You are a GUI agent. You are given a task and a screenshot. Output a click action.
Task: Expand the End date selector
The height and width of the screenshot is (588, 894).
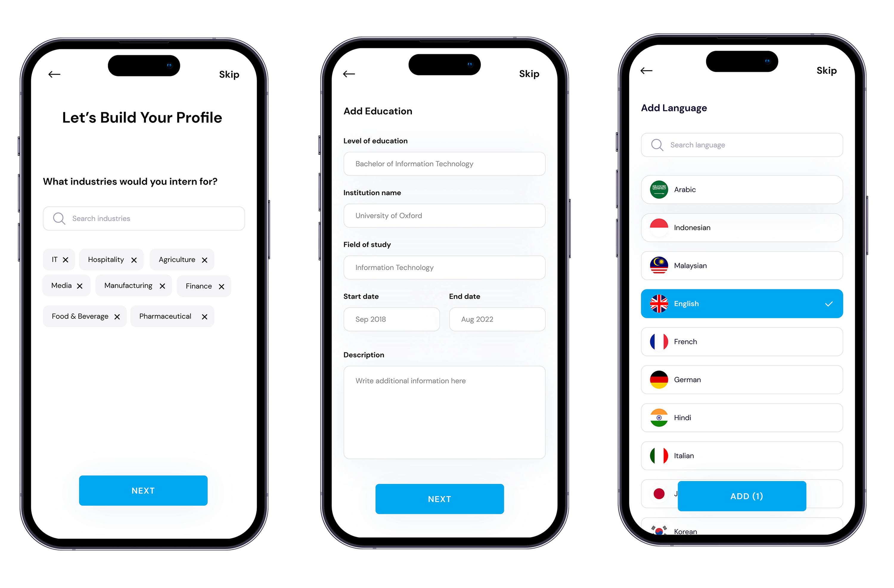(x=497, y=320)
